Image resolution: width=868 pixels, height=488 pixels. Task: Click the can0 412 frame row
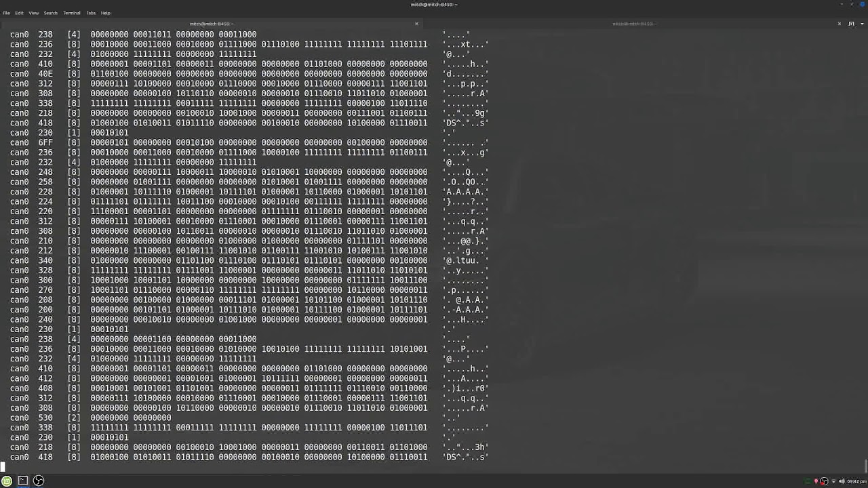[249, 378]
